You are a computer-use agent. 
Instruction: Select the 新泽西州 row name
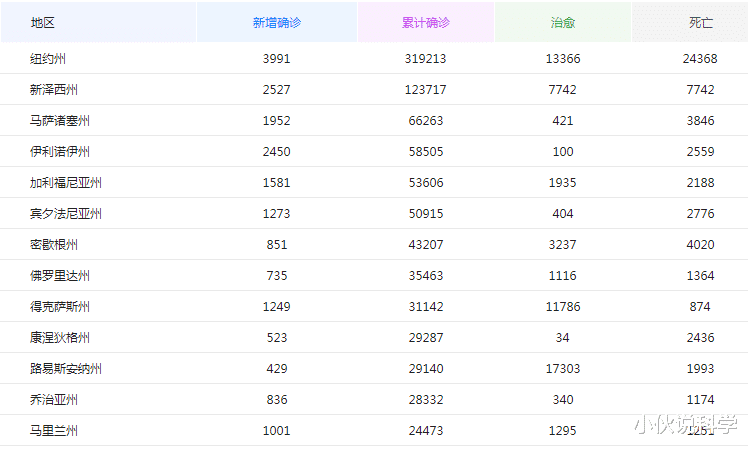(53, 90)
